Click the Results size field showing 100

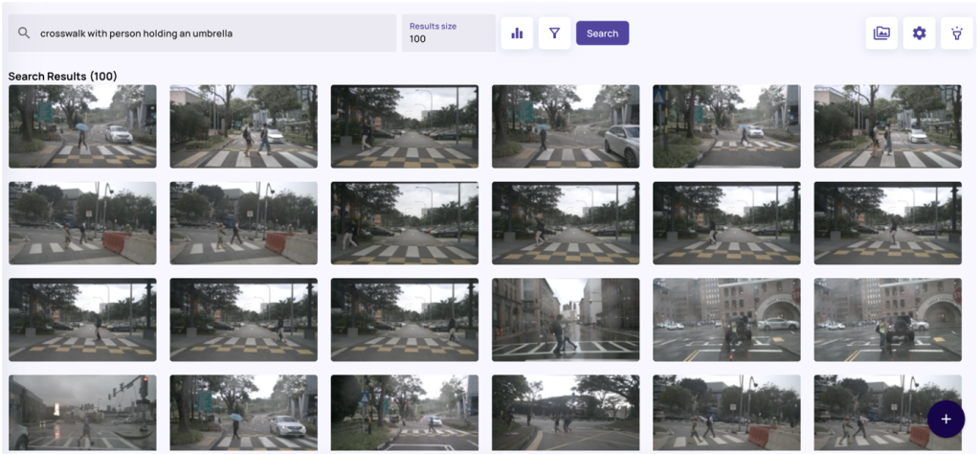point(449,34)
